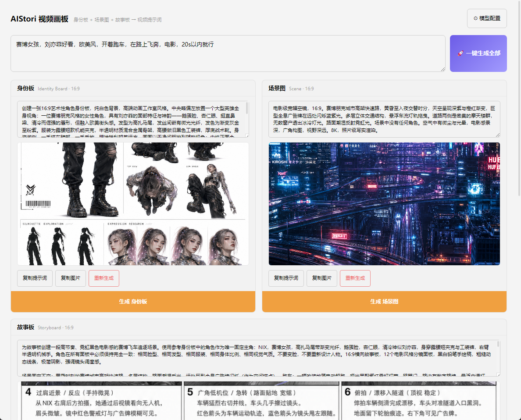This screenshot has width=521, height=420.
Task: Grab the resize handle of the idea textarea
Action: tap(443, 69)
